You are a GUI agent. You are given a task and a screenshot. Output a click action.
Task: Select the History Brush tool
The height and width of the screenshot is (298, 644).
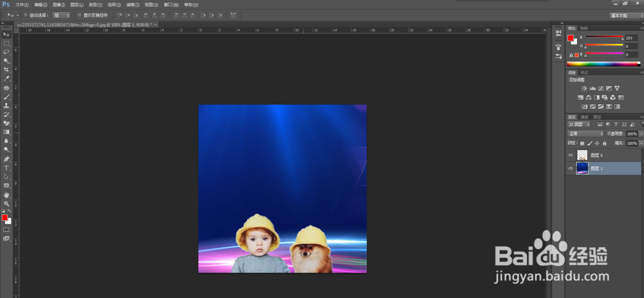click(6, 115)
